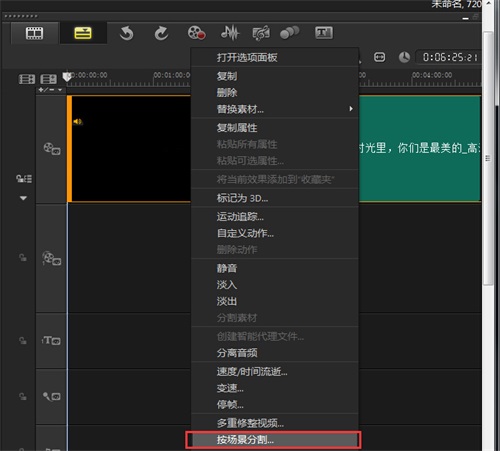
Task: Toggle lock on overlay track
Action: pyautogui.click(x=23, y=258)
